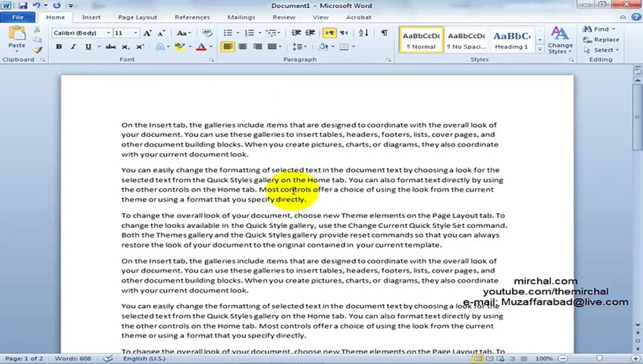This screenshot has width=643, height=364.
Task: Apply the No Spacing style
Action: coord(466,40)
